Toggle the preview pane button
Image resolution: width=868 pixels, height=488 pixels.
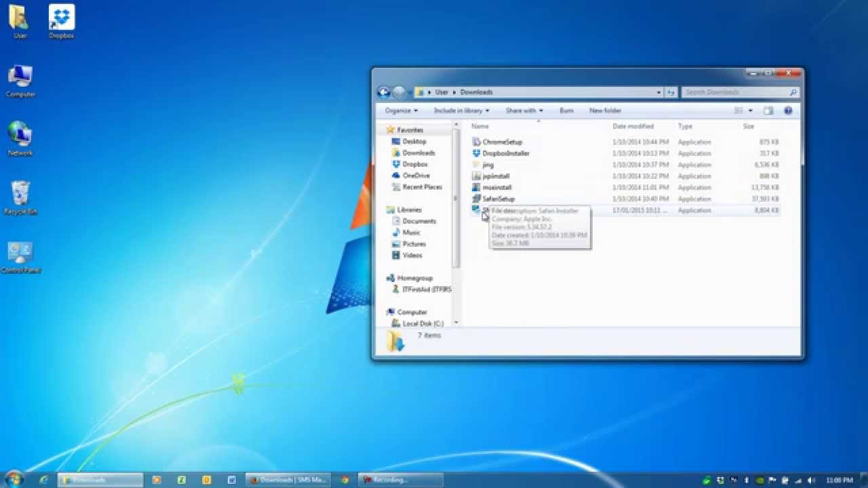[x=768, y=110]
